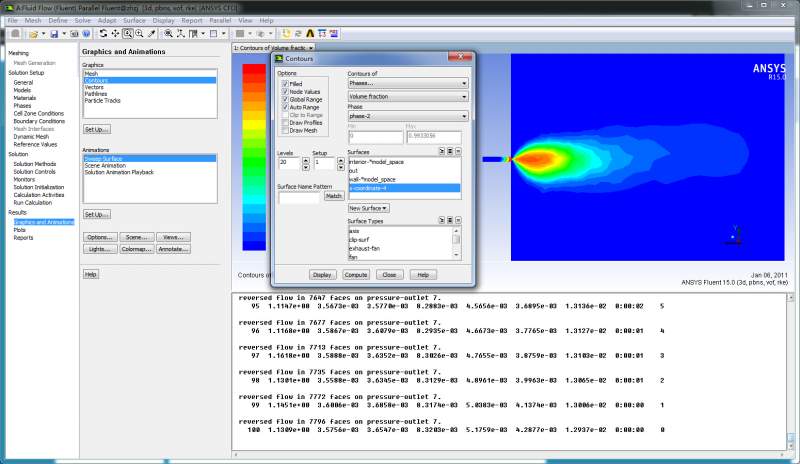The height and width of the screenshot is (464, 800).
Task: Click the Compute button in Contours dialog
Action: [x=356, y=274]
